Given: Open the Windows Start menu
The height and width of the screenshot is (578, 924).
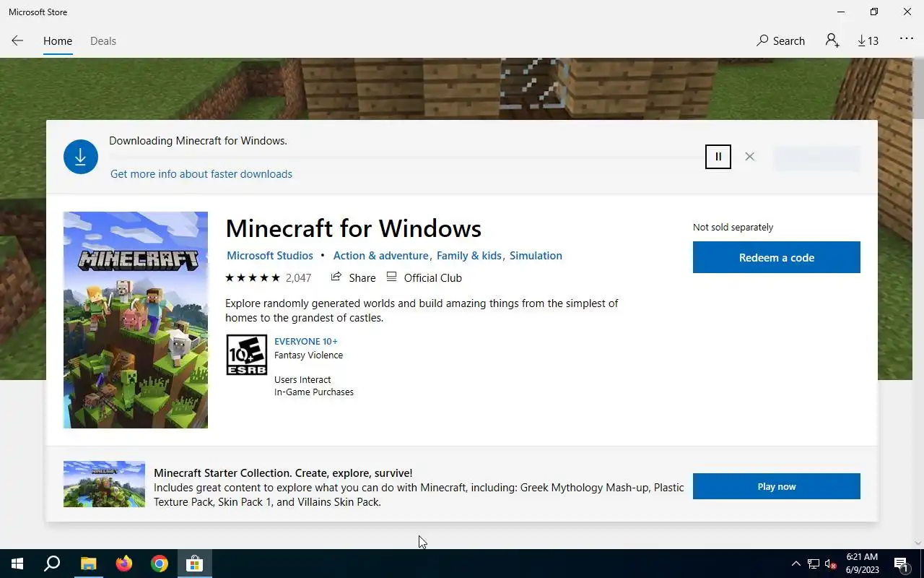Looking at the screenshot, I should tap(17, 564).
